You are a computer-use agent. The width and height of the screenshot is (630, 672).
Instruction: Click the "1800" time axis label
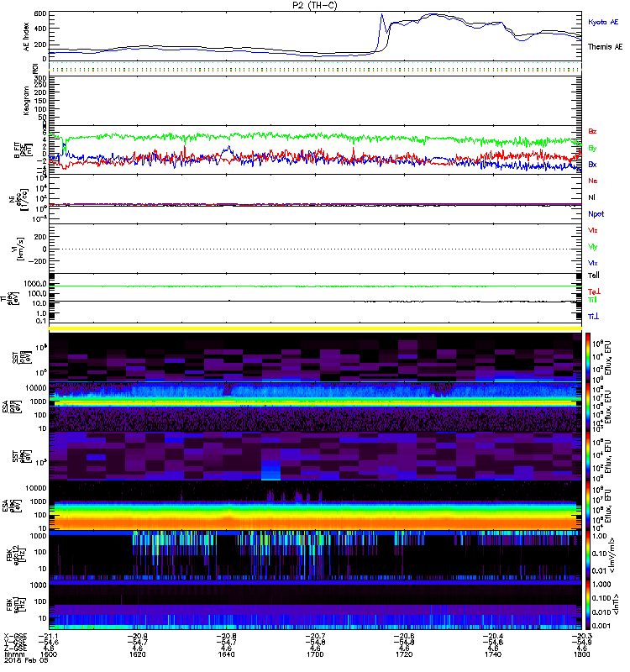(x=581, y=654)
